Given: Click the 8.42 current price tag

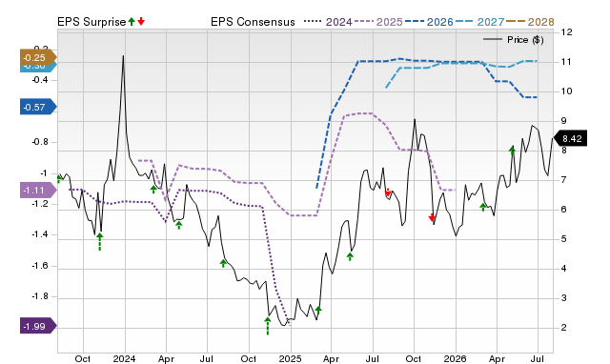Looking at the screenshot, I should tap(570, 139).
